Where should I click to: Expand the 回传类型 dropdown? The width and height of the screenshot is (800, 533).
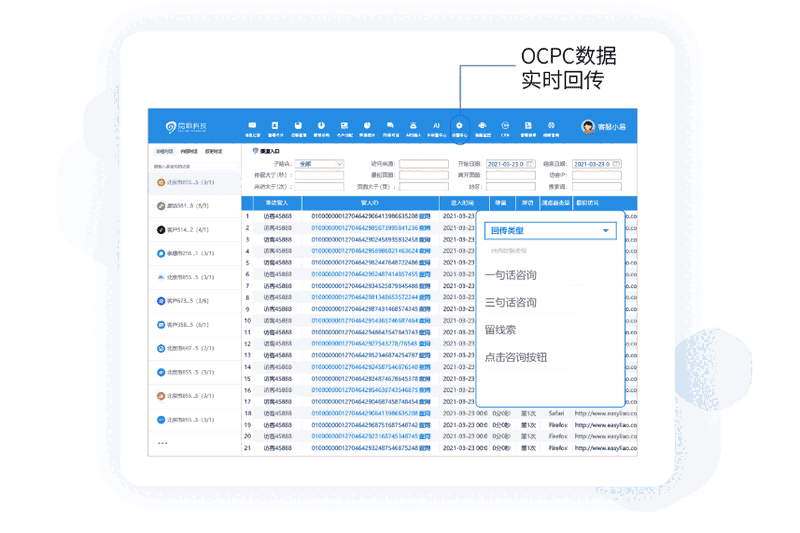[x=550, y=231]
